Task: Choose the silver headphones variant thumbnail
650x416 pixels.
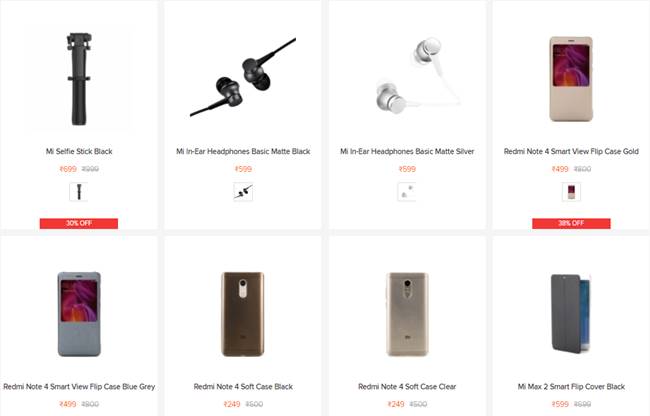Action: pyautogui.click(x=407, y=192)
